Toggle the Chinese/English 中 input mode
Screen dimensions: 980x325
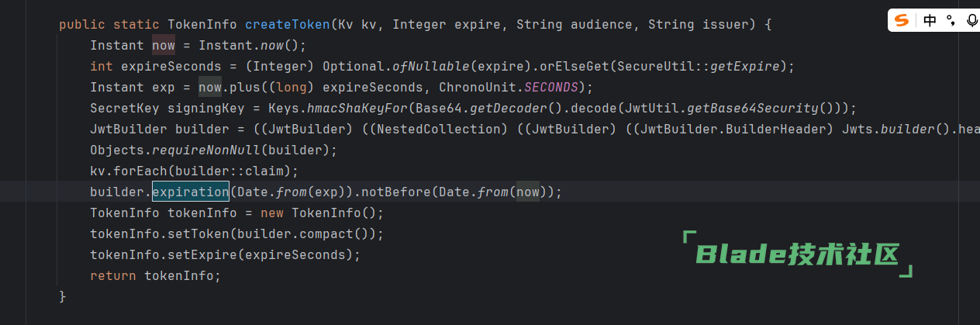point(930,21)
